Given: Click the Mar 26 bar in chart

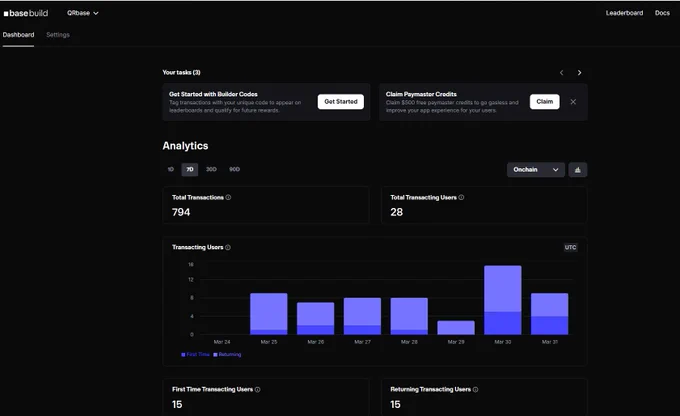Looking at the screenshot, I should pos(315,318).
